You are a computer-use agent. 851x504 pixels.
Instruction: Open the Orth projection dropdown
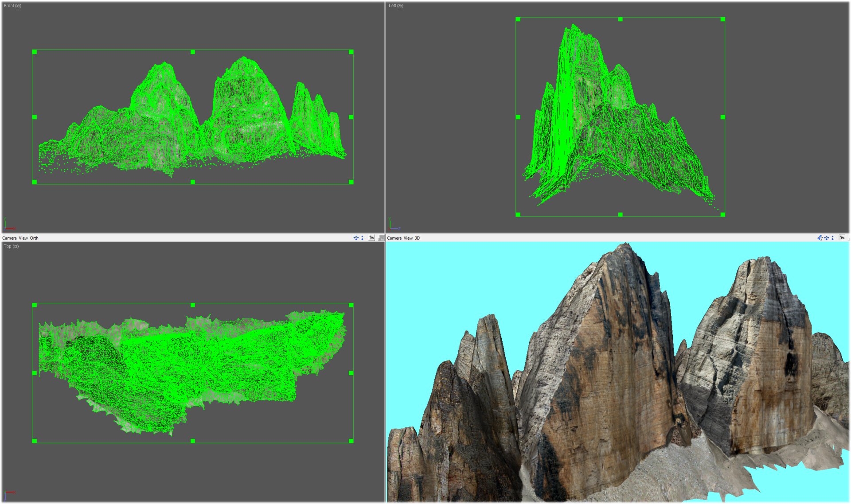click(x=34, y=238)
